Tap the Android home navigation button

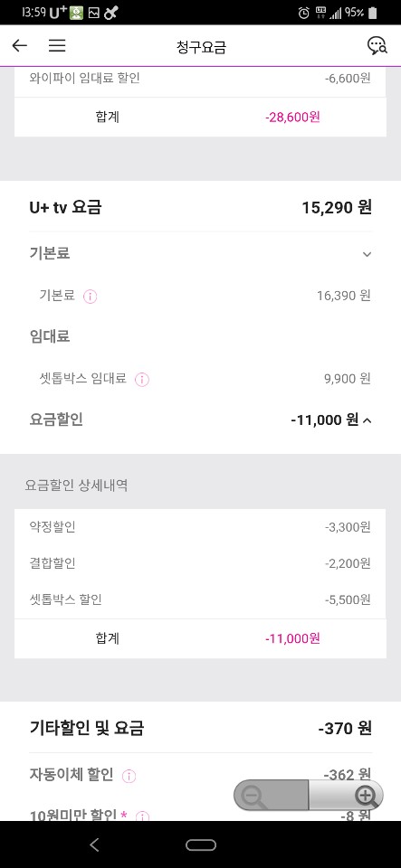point(201,844)
